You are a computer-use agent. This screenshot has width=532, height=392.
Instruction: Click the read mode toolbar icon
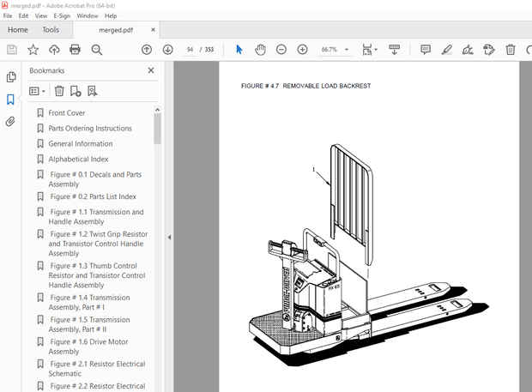(394, 50)
